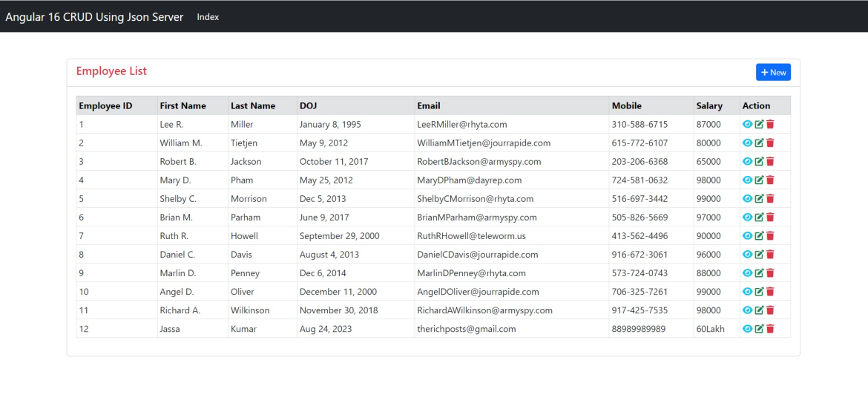Edit William M. Tietjen's record
868x415 pixels.
[x=760, y=143]
